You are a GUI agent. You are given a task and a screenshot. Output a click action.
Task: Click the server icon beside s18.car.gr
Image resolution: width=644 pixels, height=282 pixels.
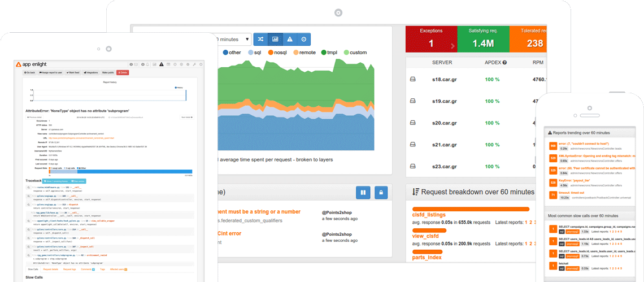pyautogui.click(x=413, y=79)
